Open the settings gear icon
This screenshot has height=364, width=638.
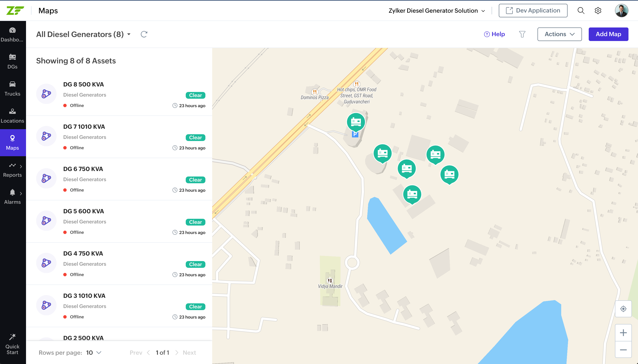[598, 11]
